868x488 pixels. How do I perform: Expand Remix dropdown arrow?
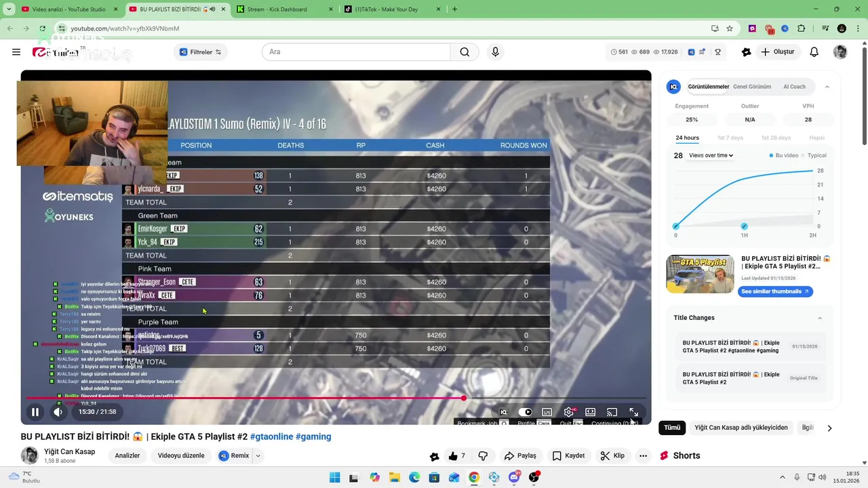[x=258, y=456]
